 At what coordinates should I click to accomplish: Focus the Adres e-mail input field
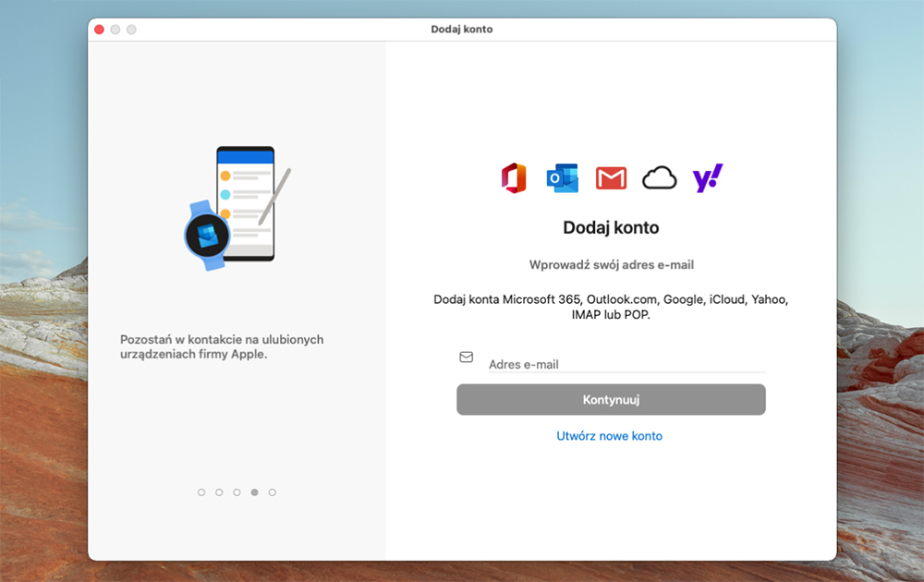pos(627,364)
